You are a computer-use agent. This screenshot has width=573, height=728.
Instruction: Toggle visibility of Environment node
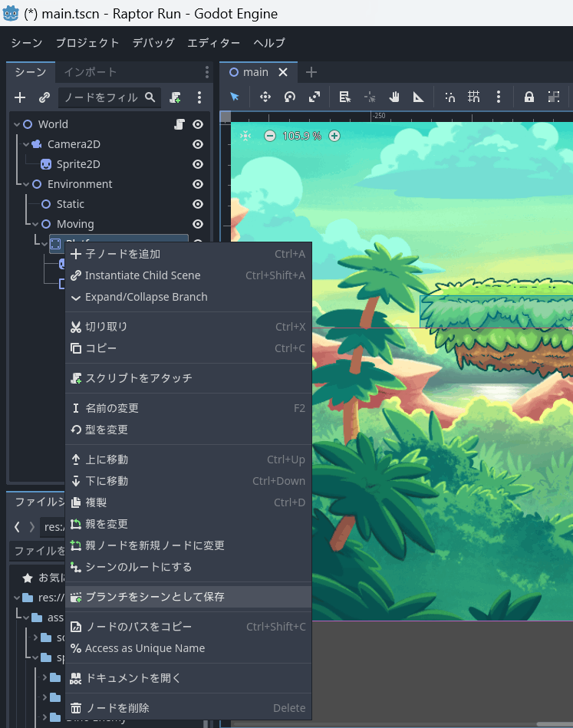198,184
